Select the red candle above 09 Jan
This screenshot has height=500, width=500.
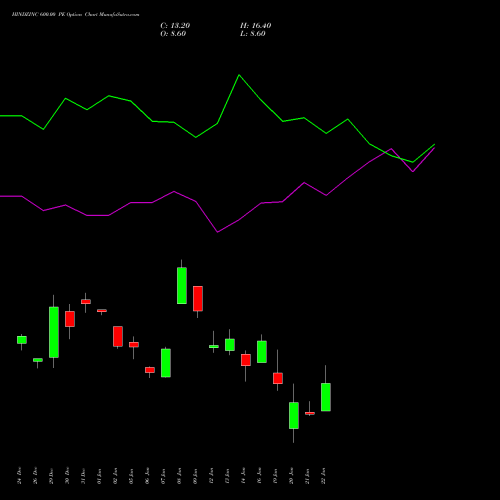pyautogui.click(x=198, y=298)
